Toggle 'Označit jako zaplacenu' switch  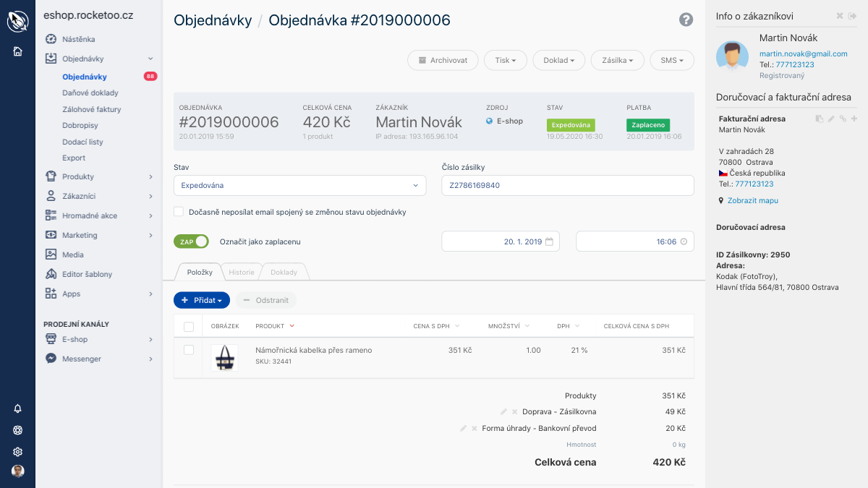click(x=191, y=241)
